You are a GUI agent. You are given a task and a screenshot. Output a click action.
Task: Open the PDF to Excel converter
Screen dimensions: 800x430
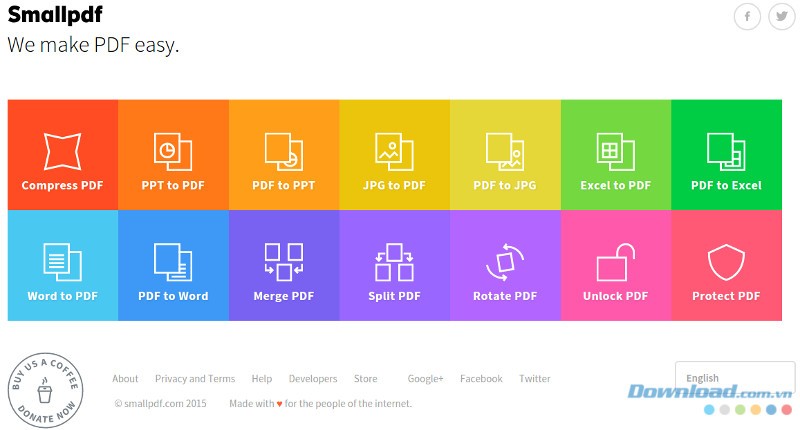pyautogui.click(x=726, y=155)
